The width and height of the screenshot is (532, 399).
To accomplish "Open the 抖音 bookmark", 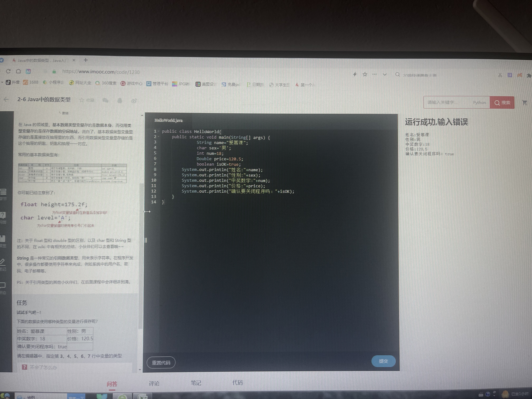I will [x=13, y=82].
